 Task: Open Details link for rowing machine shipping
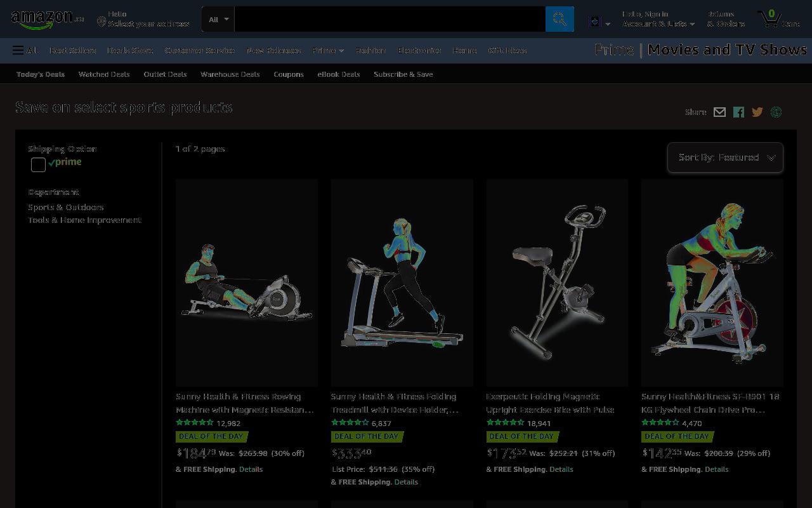pyautogui.click(x=251, y=469)
